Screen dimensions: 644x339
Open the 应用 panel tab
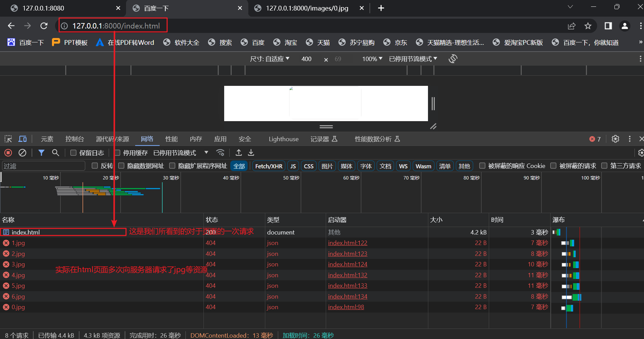point(220,139)
